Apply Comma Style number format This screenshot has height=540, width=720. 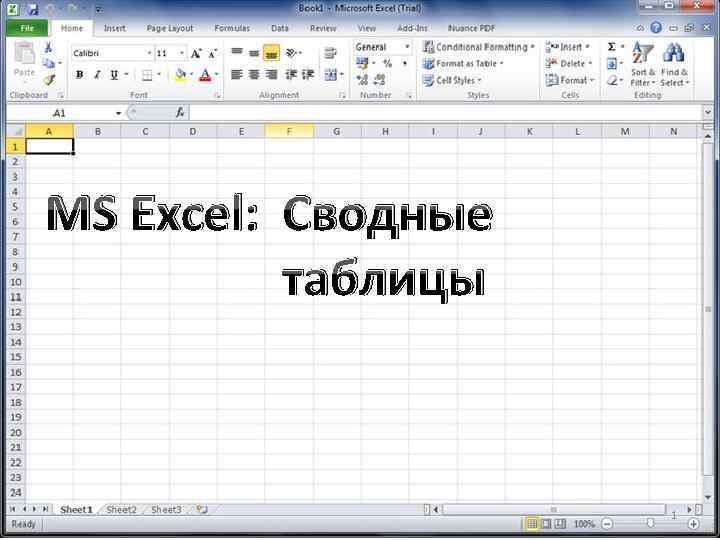point(405,63)
